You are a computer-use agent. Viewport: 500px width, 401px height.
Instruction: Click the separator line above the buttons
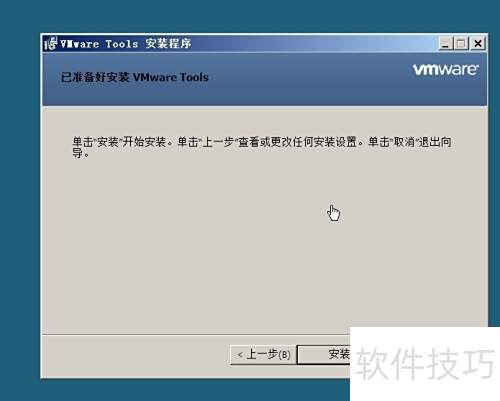tap(196, 334)
